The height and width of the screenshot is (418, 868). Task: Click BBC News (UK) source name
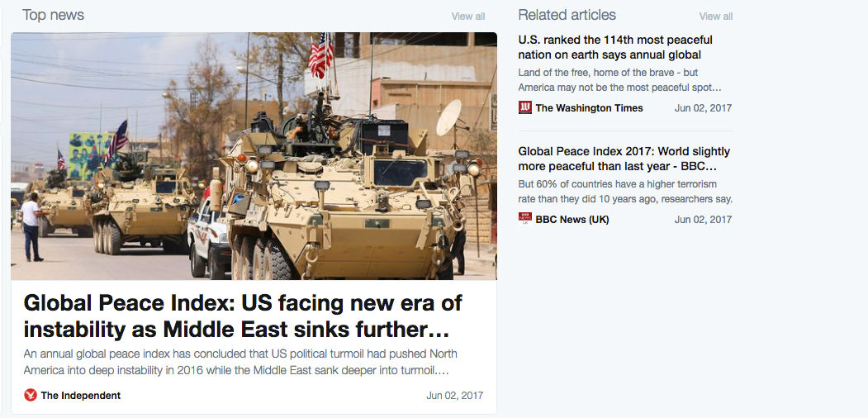pyautogui.click(x=572, y=219)
